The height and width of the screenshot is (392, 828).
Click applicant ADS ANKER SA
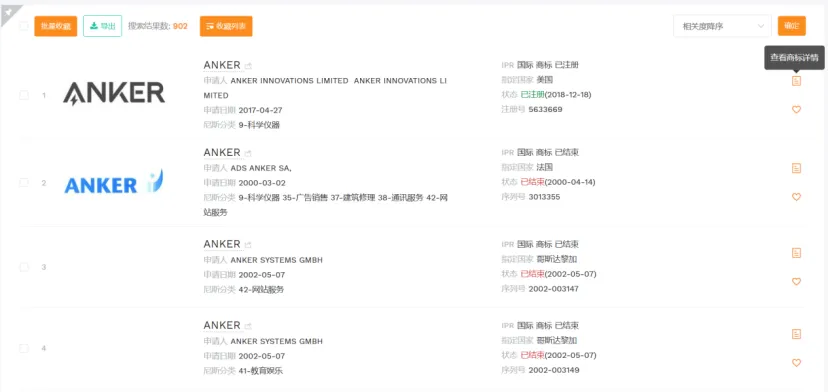pos(261,168)
